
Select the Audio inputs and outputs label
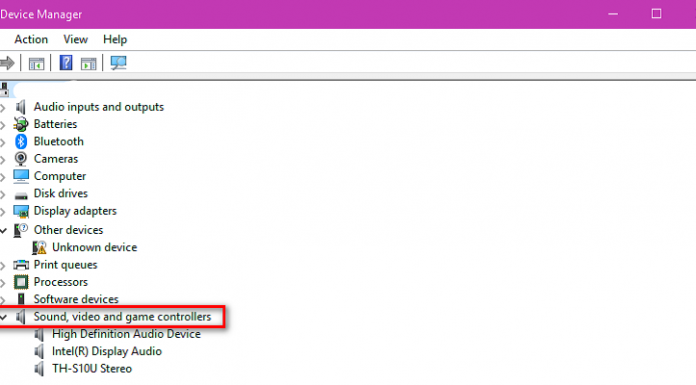[x=99, y=107]
